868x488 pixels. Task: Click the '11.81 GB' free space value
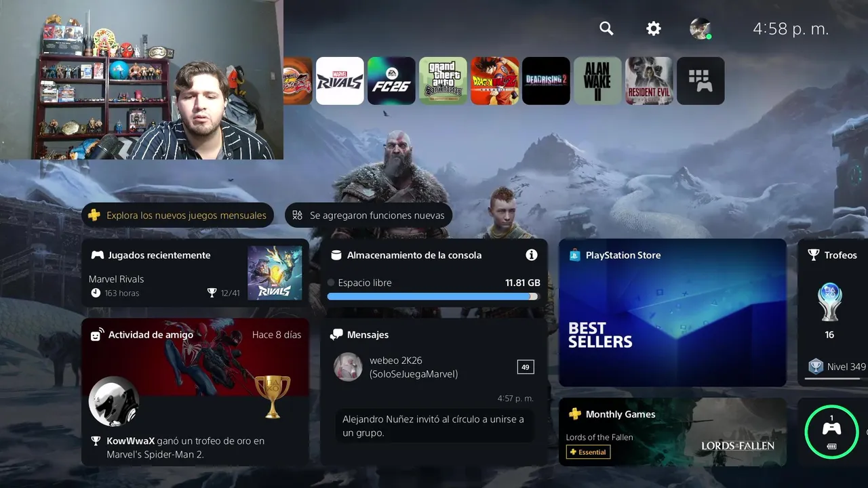click(522, 283)
